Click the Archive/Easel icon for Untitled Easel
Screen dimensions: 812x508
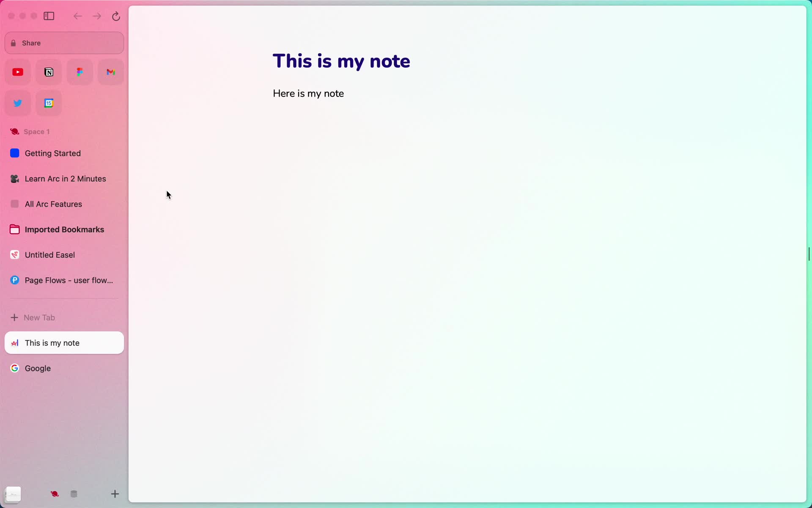(15, 254)
